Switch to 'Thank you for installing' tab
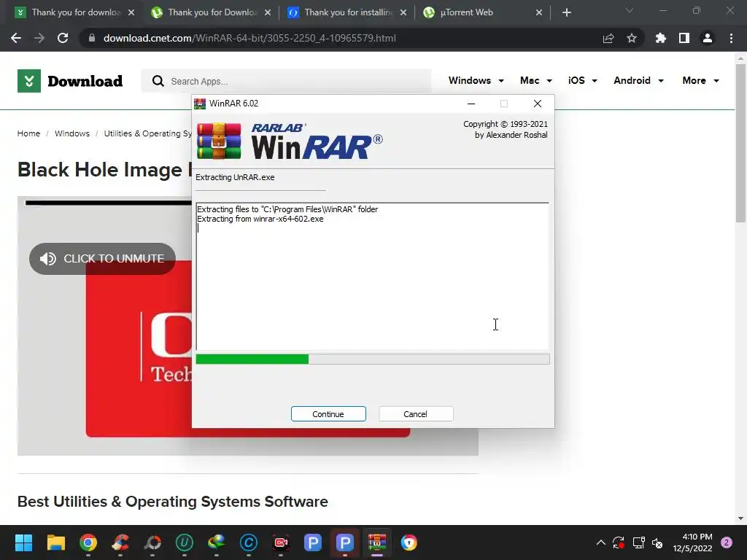Screen dimensions: 747x560 (x=347, y=12)
